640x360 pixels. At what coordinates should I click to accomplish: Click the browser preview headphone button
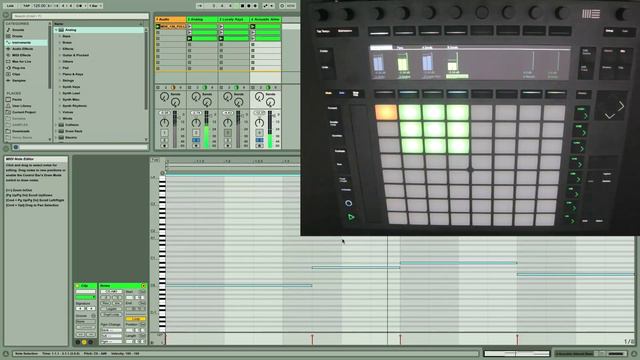[16, 147]
